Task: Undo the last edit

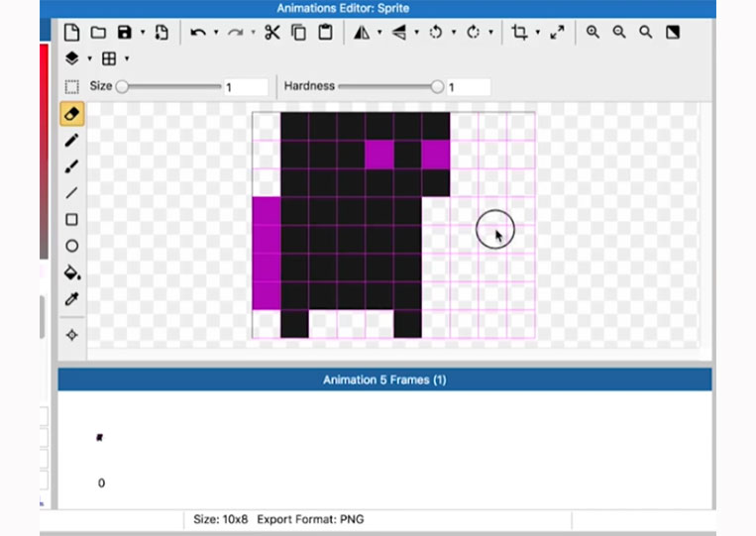Action: (198, 33)
